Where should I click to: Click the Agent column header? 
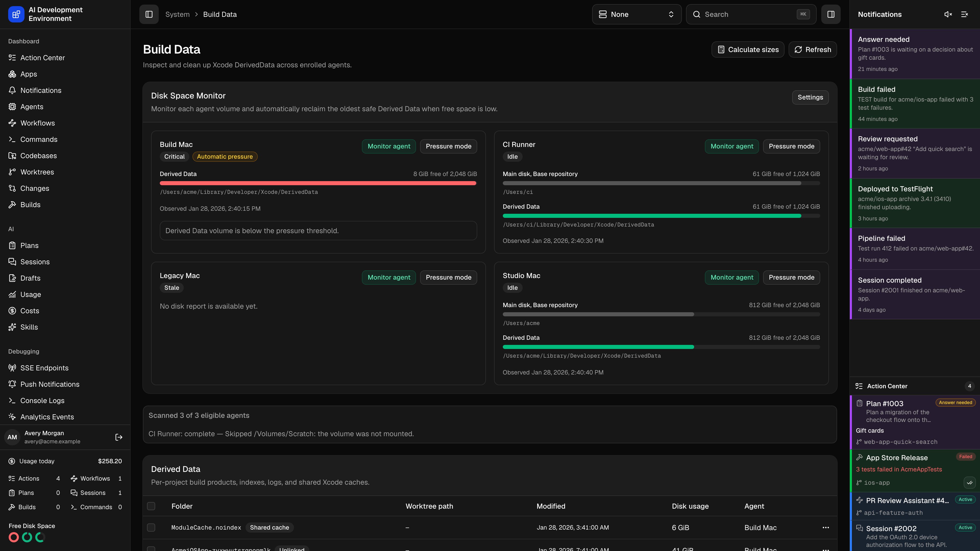[754, 506]
